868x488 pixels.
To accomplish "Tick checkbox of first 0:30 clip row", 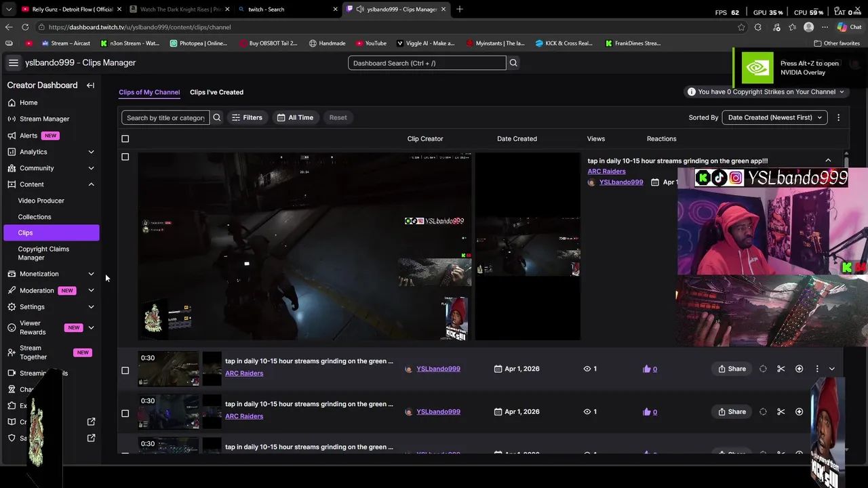I will (x=125, y=370).
